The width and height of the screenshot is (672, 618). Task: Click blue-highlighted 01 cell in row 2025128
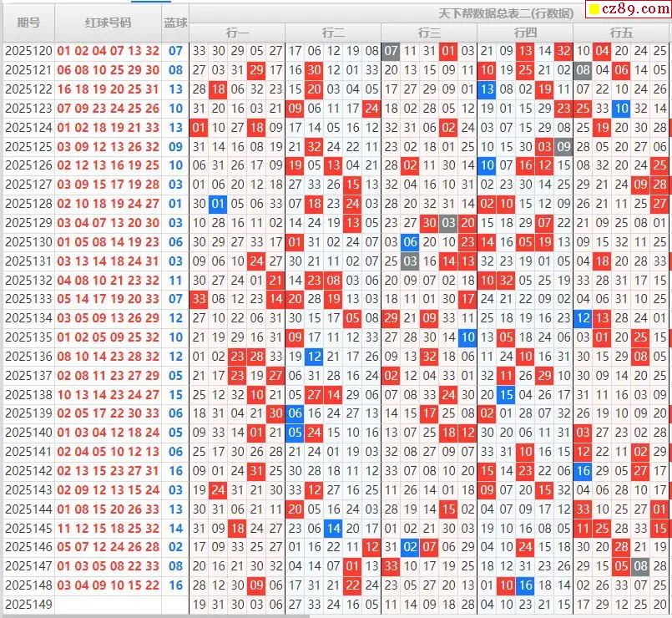[x=218, y=204]
